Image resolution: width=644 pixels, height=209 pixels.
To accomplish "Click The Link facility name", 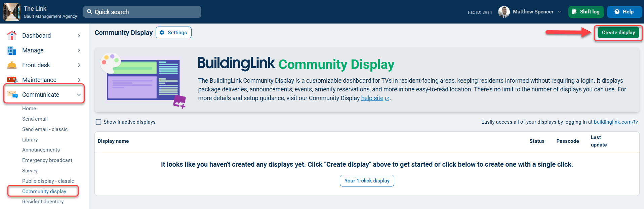I will pos(35,8).
